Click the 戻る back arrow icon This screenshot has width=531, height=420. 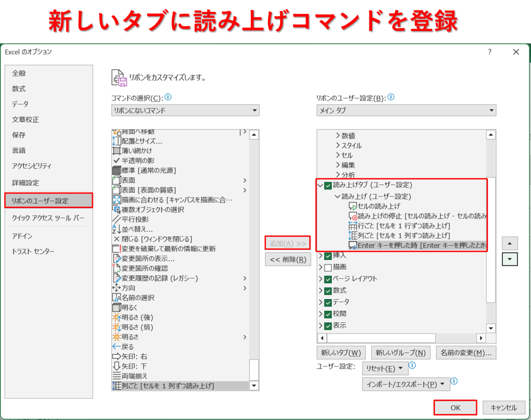pyautogui.click(x=116, y=346)
